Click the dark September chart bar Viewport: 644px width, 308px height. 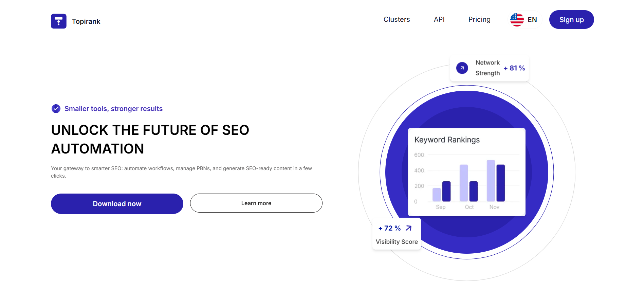(446, 192)
